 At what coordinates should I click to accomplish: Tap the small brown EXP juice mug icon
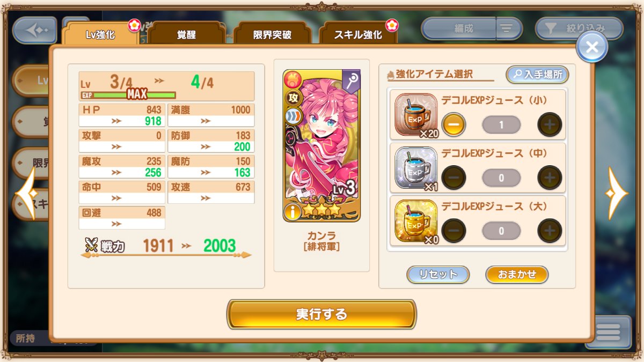(416, 115)
